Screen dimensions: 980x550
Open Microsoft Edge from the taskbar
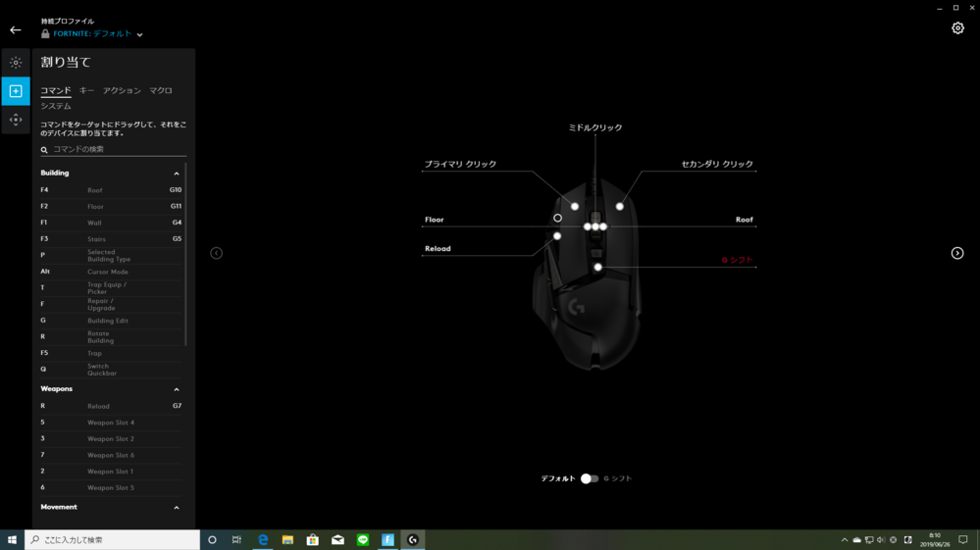263,540
